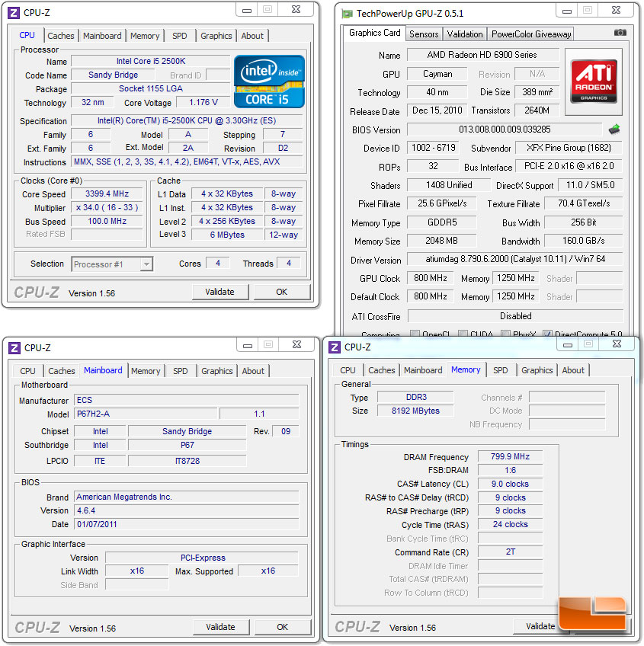Open Graphics tab in the Processor window
This screenshot has width=644, height=646.
(216, 36)
